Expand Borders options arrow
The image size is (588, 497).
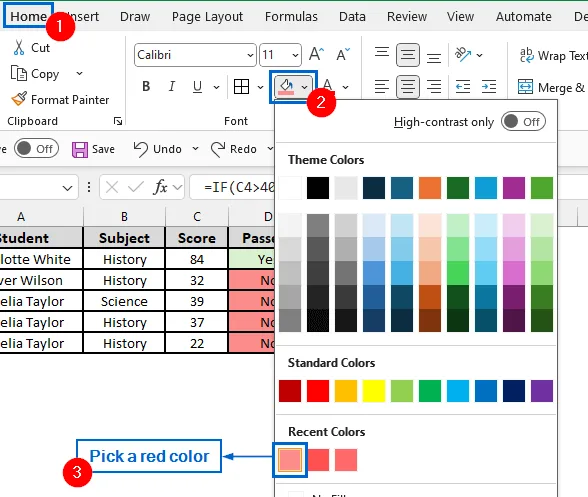260,87
